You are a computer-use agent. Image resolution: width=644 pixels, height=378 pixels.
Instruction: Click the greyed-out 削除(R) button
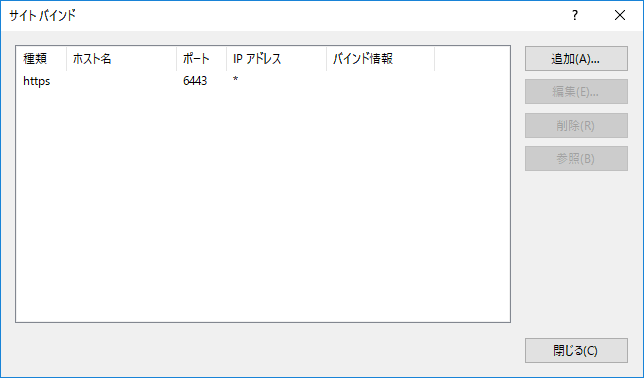click(x=576, y=125)
